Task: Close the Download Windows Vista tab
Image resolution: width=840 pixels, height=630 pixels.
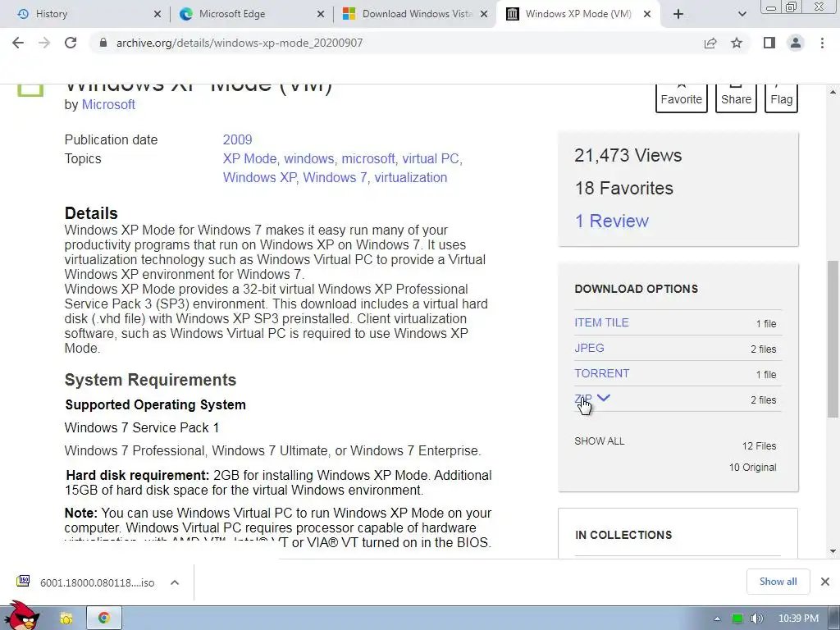Action: (x=484, y=15)
